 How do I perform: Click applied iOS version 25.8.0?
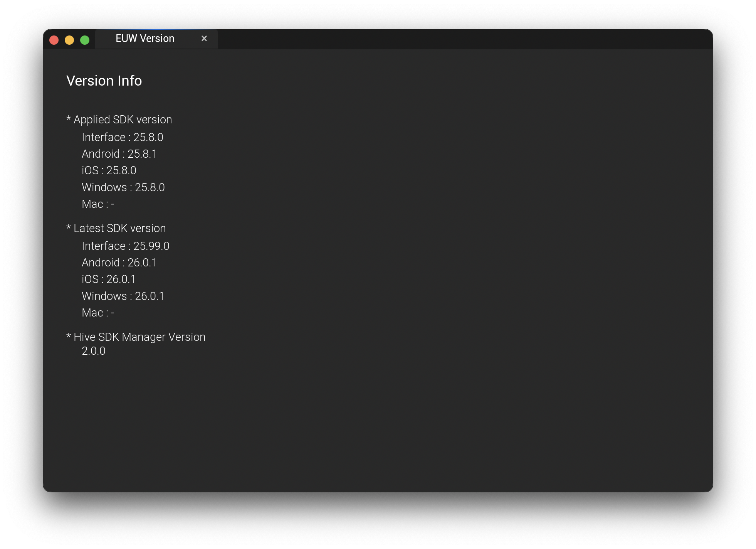click(109, 170)
